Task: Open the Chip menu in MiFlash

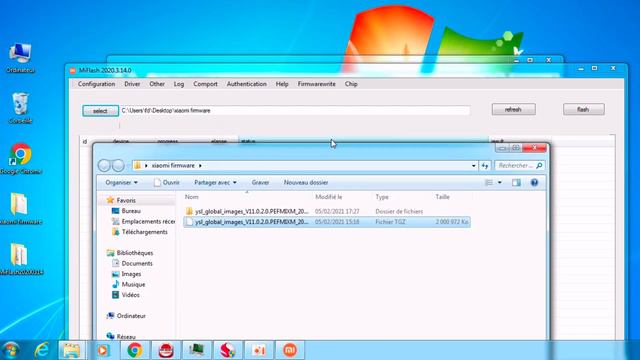Action: pos(351,84)
